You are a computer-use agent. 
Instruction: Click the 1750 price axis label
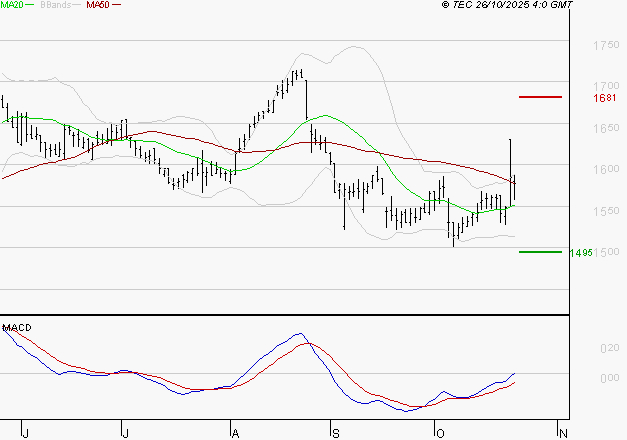606,45
